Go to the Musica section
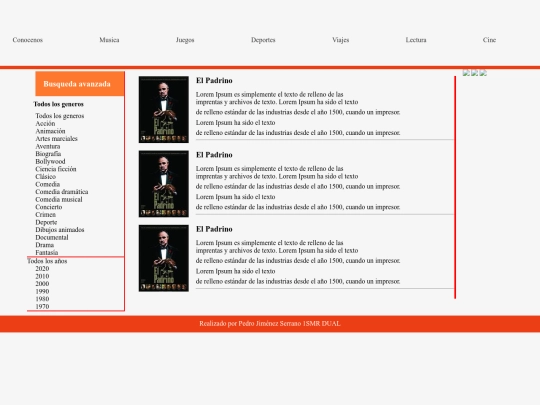Viewport: 540px width, 405px height. click(x=109, y=40)
